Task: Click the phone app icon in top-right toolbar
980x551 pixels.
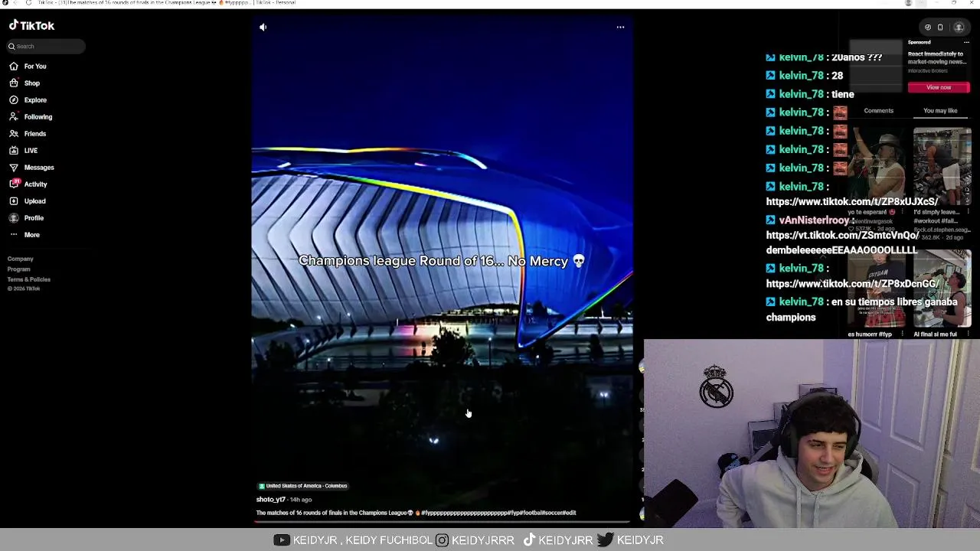Action: point(940,28)
